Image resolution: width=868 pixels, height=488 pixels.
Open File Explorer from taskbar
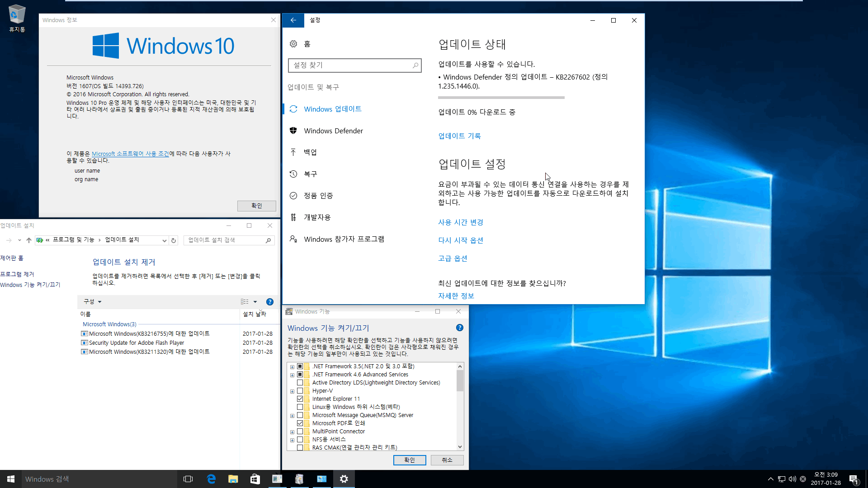tap(233, 479)
